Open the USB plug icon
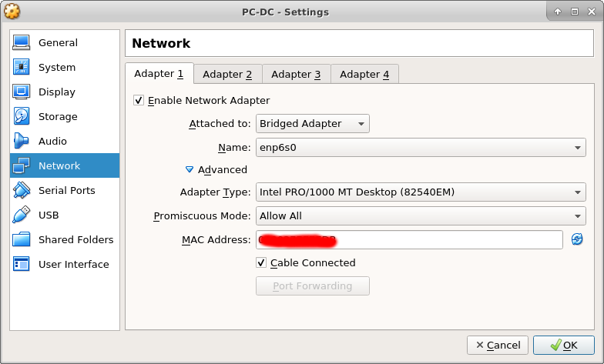The image size is (604, 364). coord(22,215)
